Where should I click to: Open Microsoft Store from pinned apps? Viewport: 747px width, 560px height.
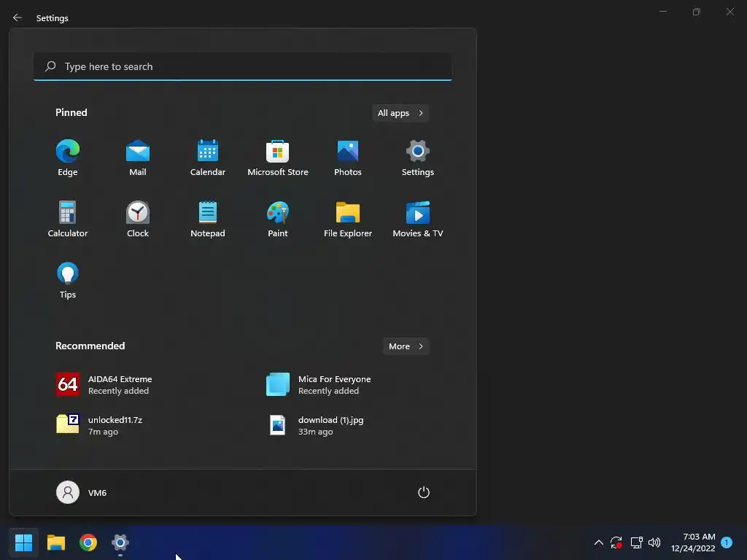[x=278, y=158]
